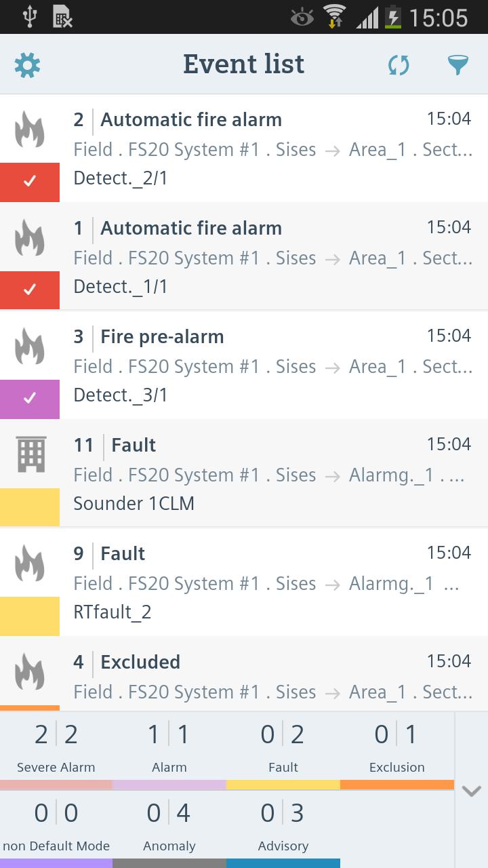This screenshot has width=488, height=868.
Task: Toggle purple checkmark for Fire pre-alarm
Action: click(30, 399)
